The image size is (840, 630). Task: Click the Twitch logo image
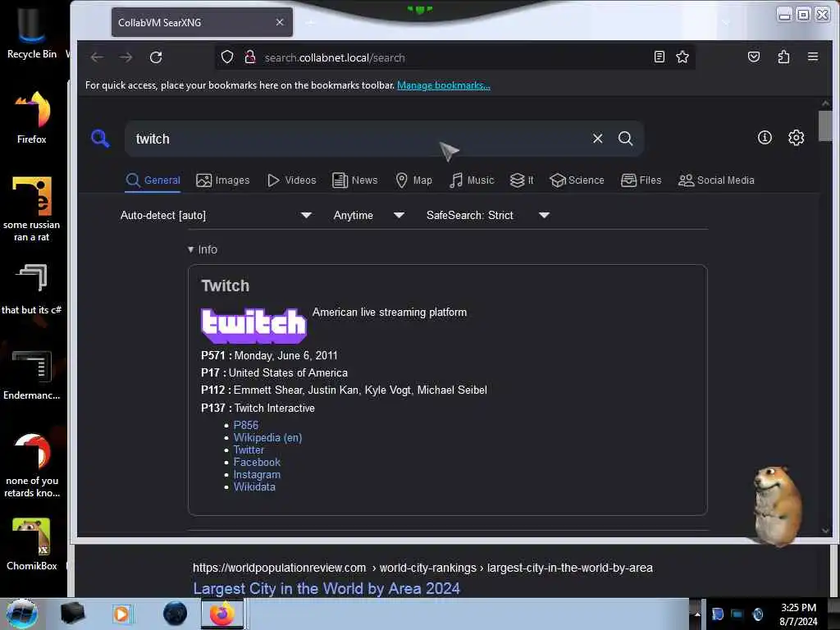[x=254, y=326]
